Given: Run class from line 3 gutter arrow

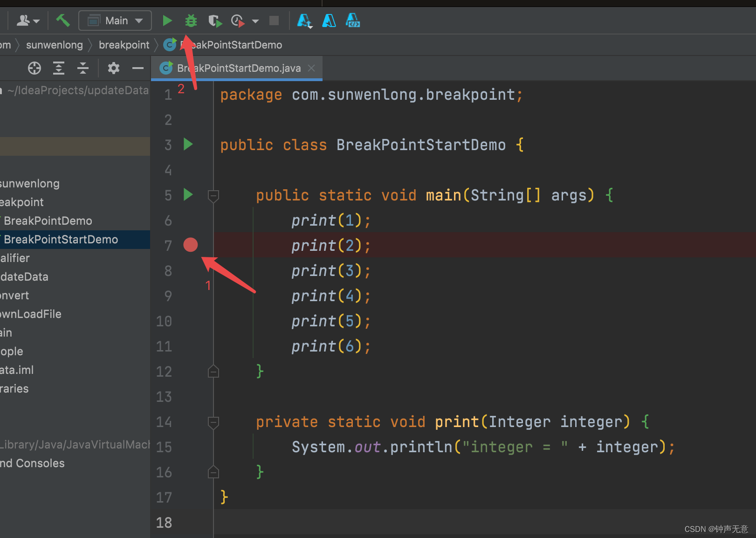Looking at the screenshot, I should click(188, 144).
